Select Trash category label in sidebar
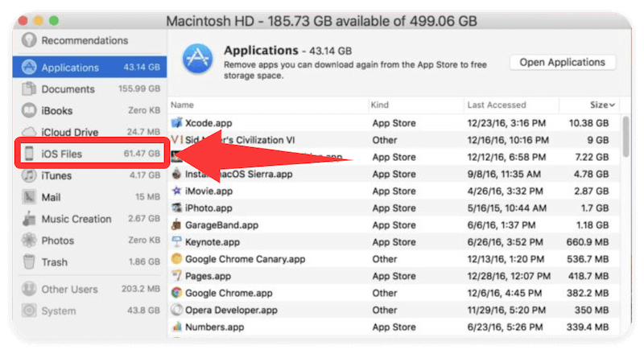This screenshot has width=644, height=350. pos(54,262)
